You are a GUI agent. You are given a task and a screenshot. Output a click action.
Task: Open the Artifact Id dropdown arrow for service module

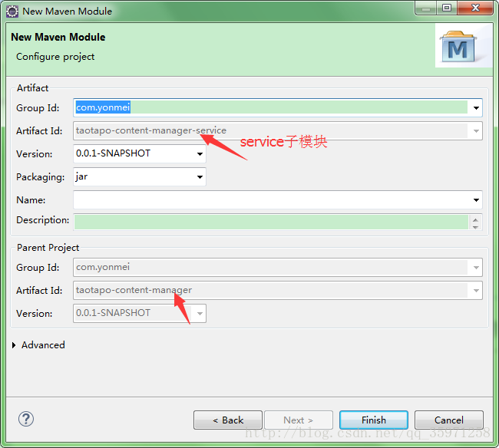(476, 130)
